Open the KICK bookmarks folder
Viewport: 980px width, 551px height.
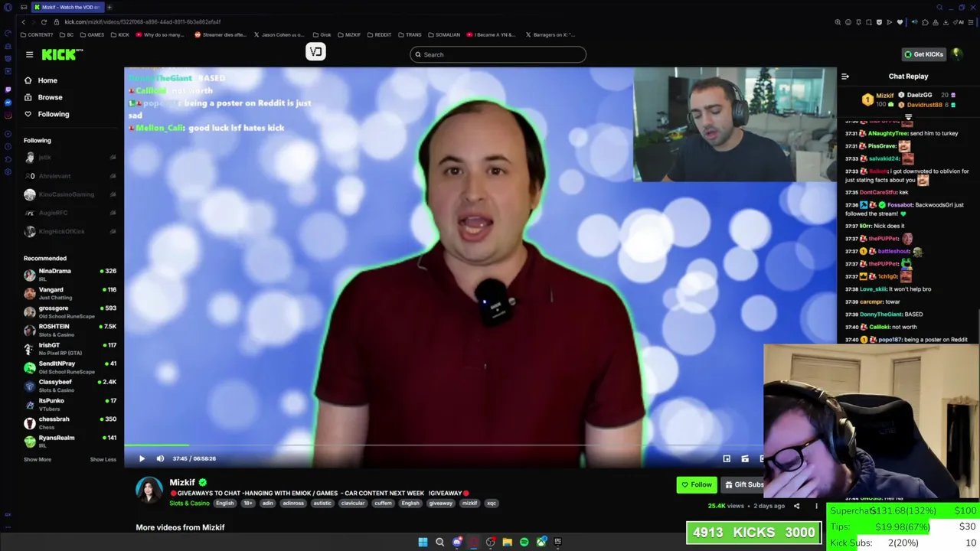pos(120,34)
